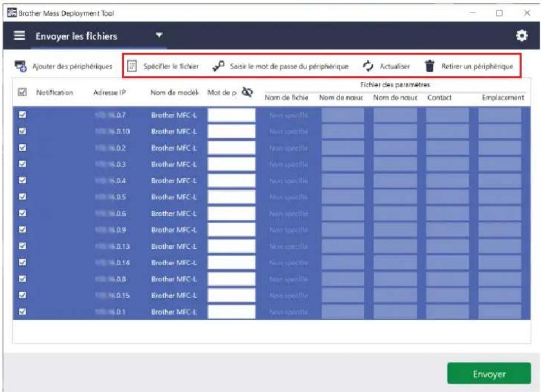The image size is (541, 392).
Task: Minimize the Brother Mass Deployment Tool window
Action: [473, 13]
